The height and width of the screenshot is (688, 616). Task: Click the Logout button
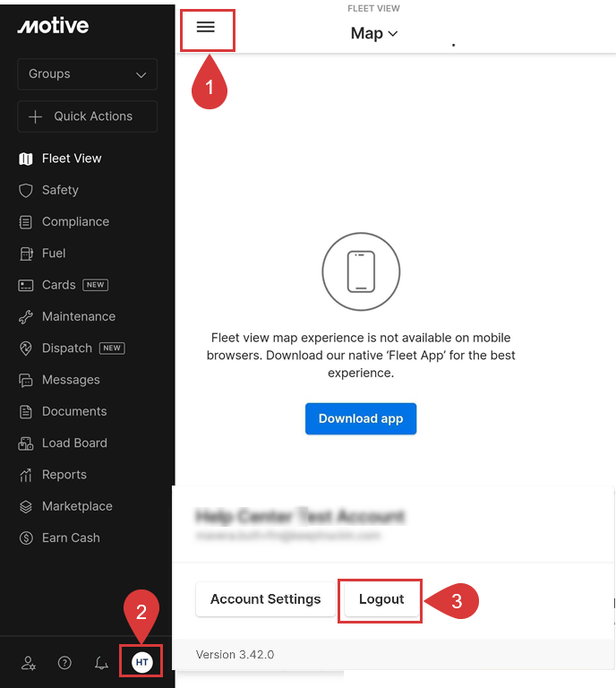(x=381, y=599)
